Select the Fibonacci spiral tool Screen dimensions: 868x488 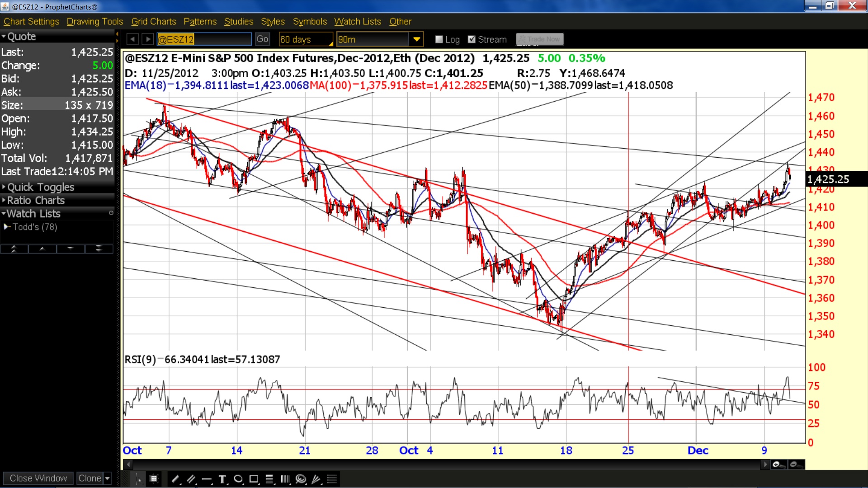301,479
